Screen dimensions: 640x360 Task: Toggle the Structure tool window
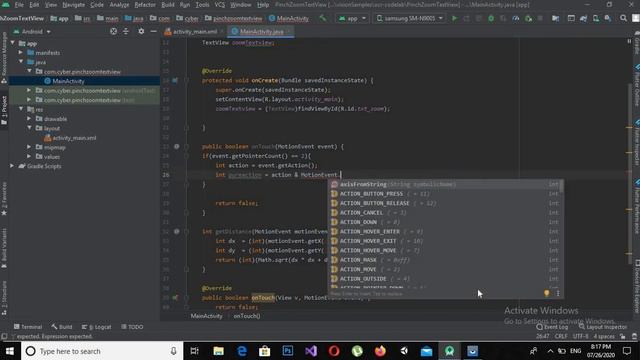[4, 298]
